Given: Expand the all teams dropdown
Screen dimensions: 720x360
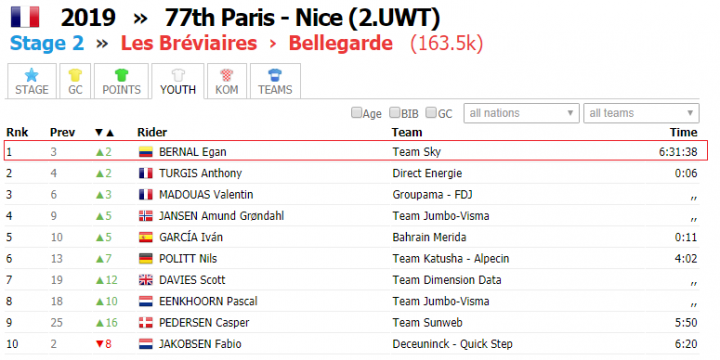Looking at the screenshot, I should [641, 113].
